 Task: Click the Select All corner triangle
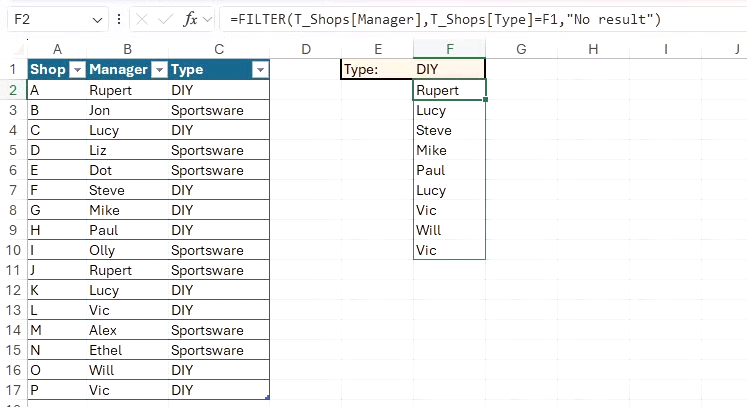pyautogui.click(x=18, y=50)
